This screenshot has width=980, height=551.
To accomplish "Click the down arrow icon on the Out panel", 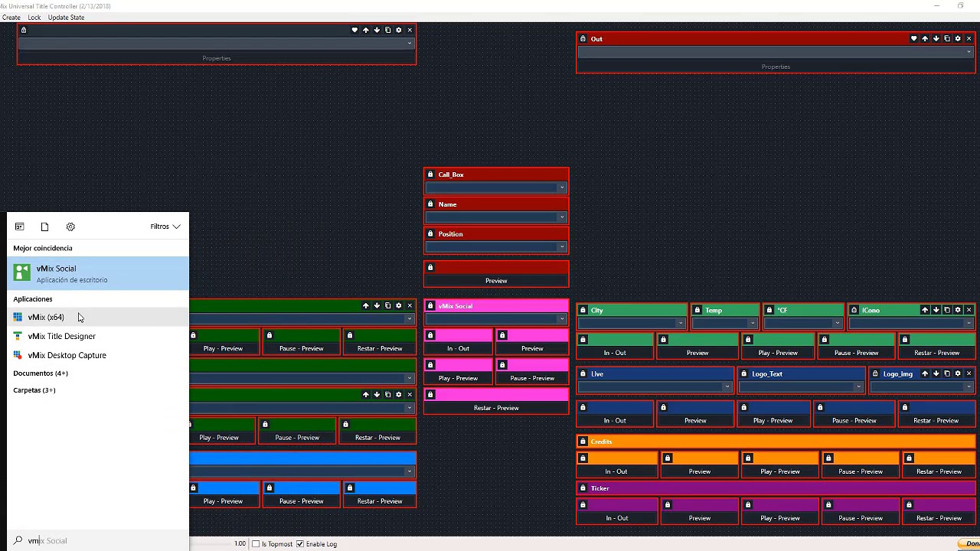I will point(936,38).
